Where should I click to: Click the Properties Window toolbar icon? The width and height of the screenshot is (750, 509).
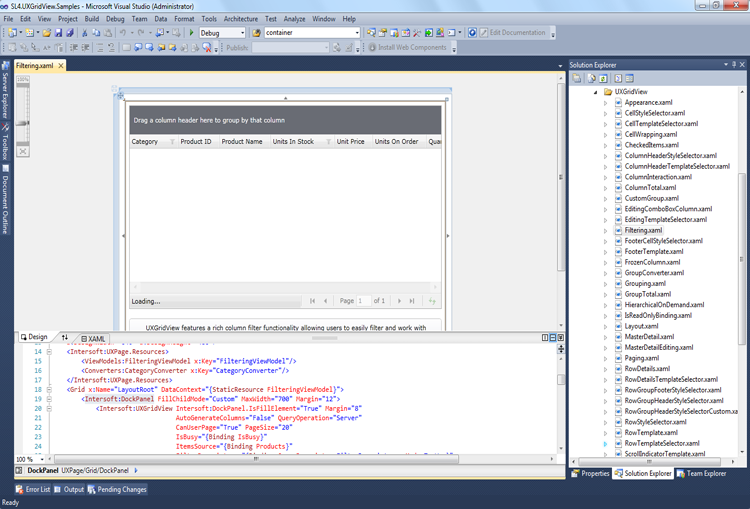coord(383,33)
